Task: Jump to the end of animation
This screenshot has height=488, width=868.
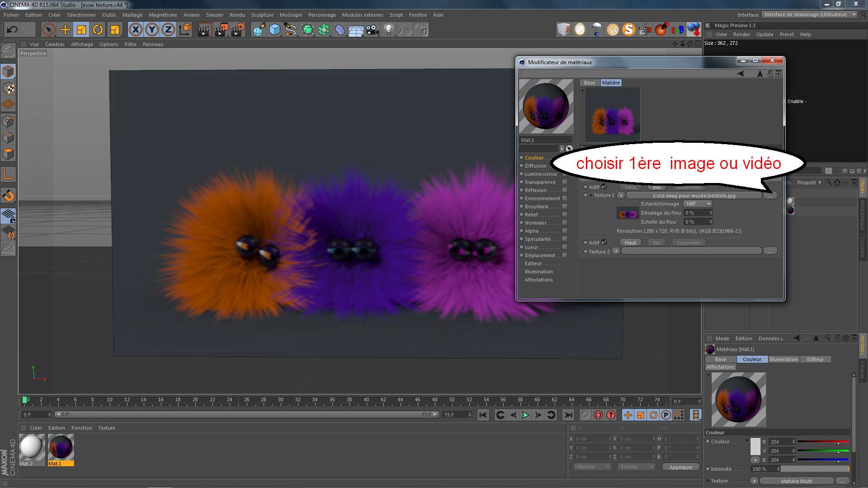Action: click(x=568, y=415)
